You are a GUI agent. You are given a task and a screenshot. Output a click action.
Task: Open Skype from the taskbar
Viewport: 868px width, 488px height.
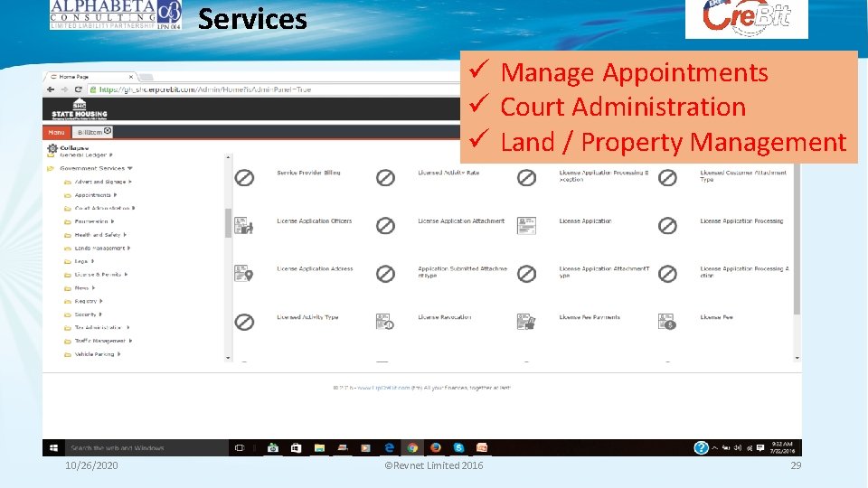459,447
